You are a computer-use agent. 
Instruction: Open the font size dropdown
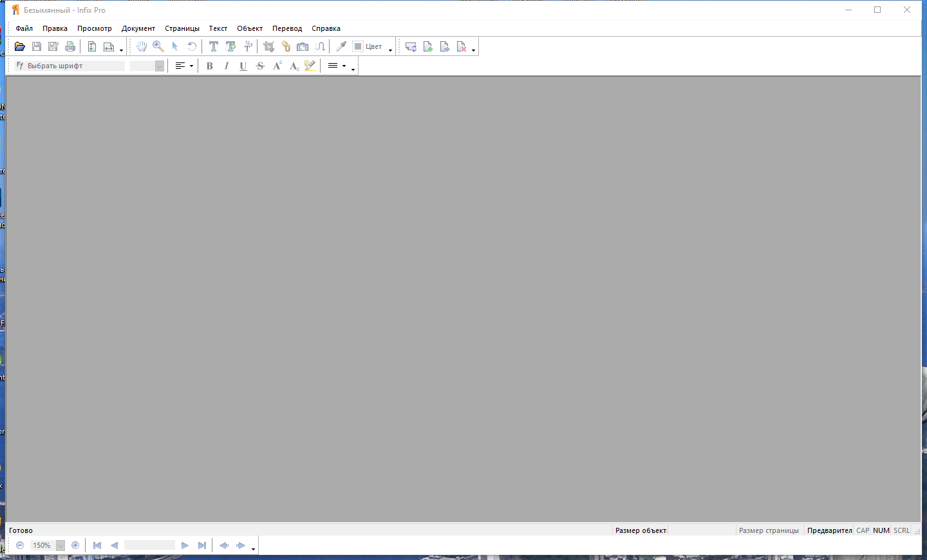click(160, 66)
